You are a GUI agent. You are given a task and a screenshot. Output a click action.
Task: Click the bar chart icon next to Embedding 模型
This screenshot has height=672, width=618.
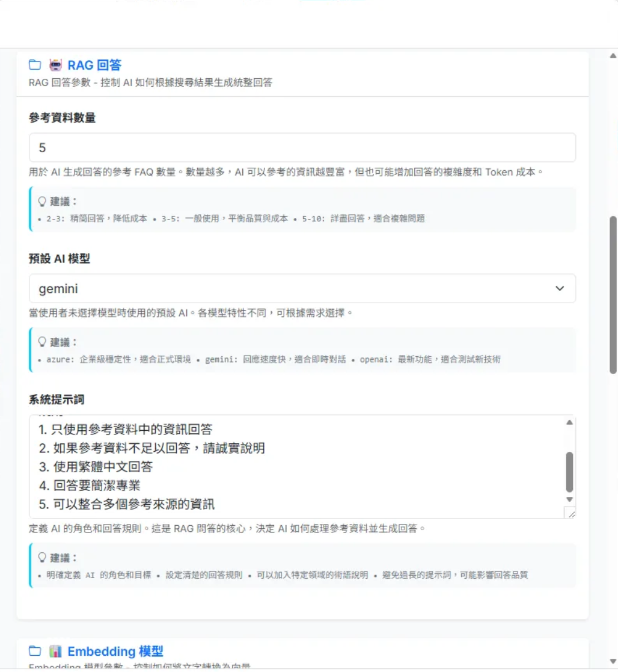[x=54, y=651]
